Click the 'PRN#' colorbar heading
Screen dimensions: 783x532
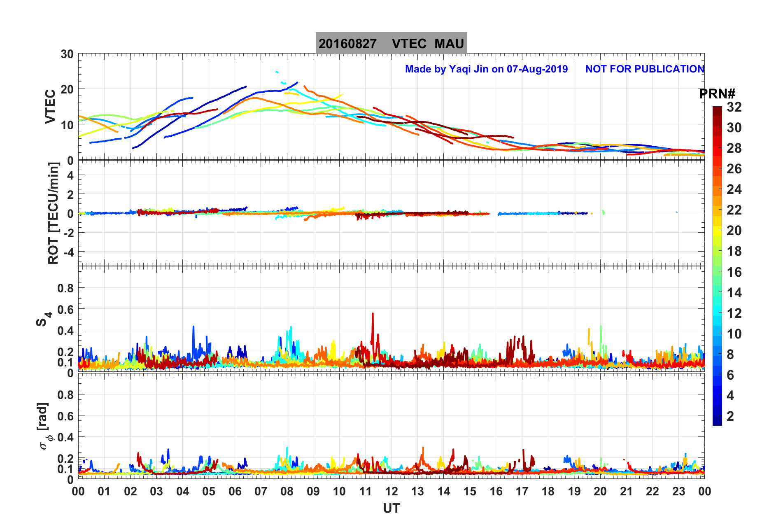click(x=717, y=94)
